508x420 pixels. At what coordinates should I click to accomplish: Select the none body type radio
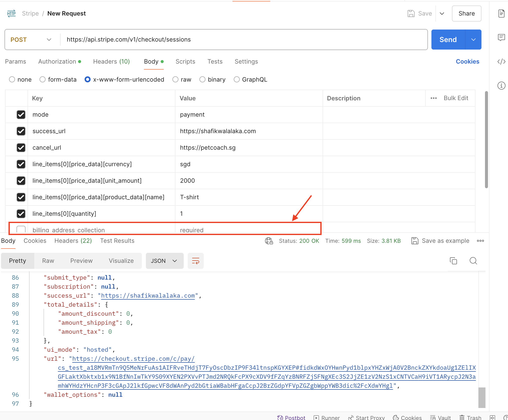click(12, 80)
